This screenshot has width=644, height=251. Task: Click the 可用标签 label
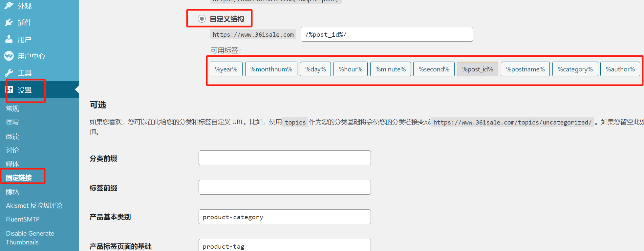[226, 50]
